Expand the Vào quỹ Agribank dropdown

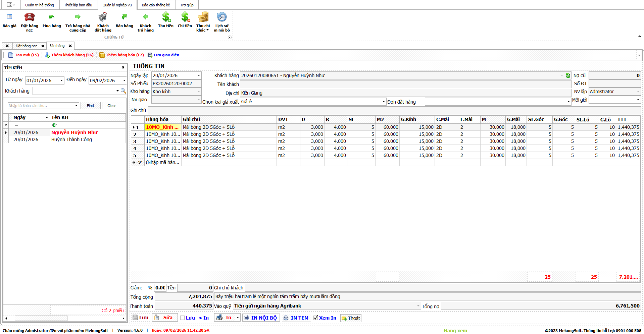pos(418,306)
